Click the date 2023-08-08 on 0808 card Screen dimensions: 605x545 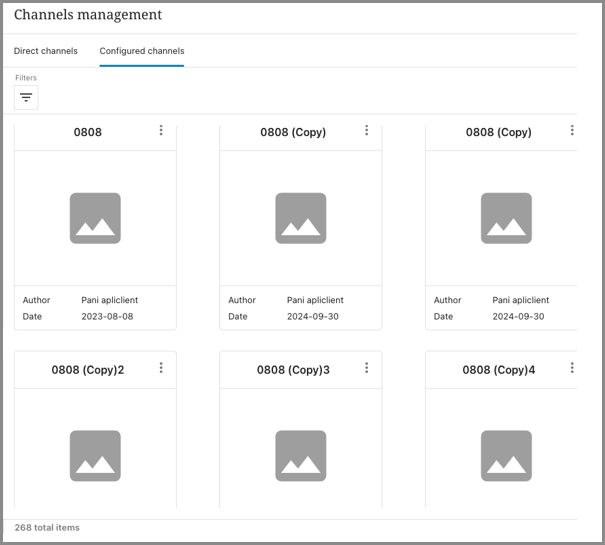pos(105,316)
